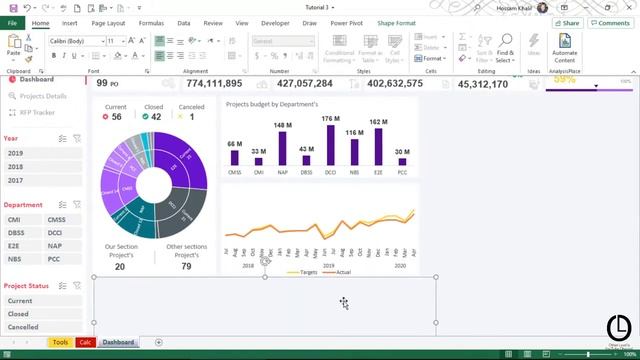Screen dimensions: 640x360
Task: Center text horizontally in Alignment group
Action: tap(170, 56)
